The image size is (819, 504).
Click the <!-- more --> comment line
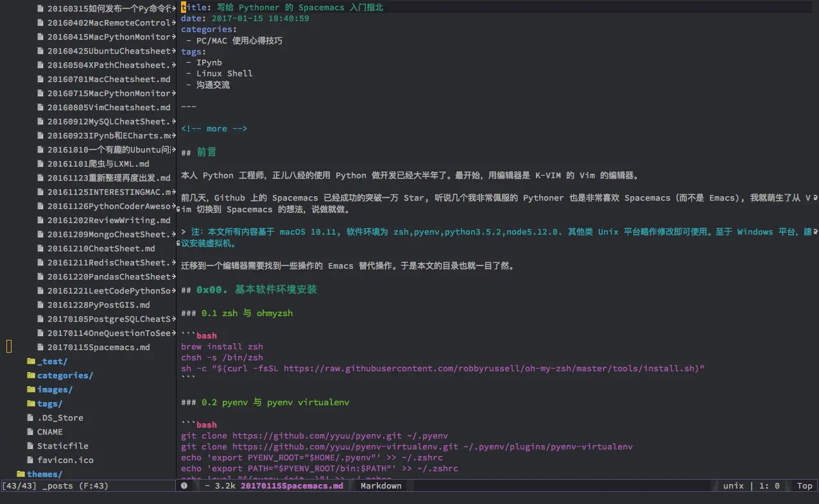point(214,129)
